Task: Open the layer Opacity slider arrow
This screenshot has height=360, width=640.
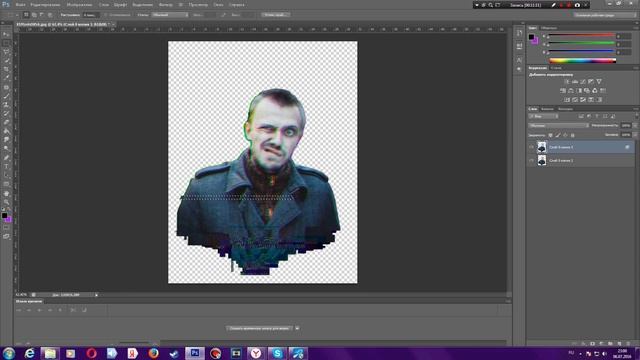Action: click(634, 126)
